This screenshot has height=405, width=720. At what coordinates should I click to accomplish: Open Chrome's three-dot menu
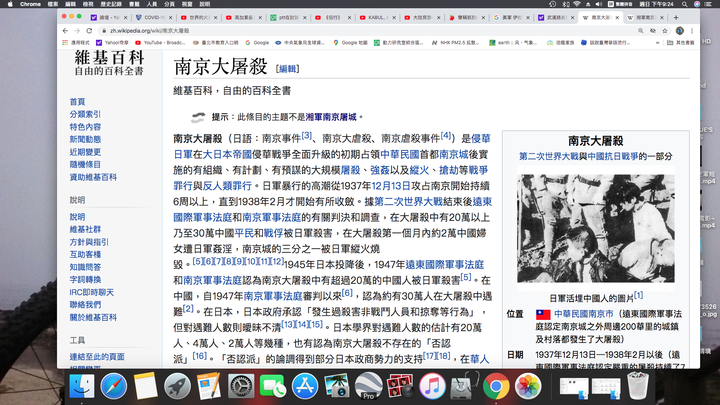(692, 31)
